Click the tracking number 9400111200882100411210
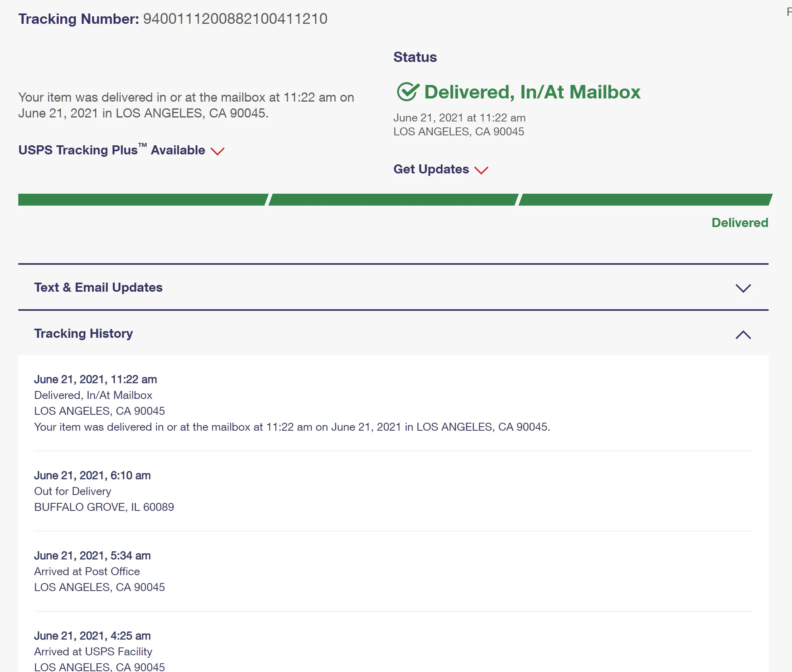This screenshot has width=792, height=672. click(x=235, y=19)
